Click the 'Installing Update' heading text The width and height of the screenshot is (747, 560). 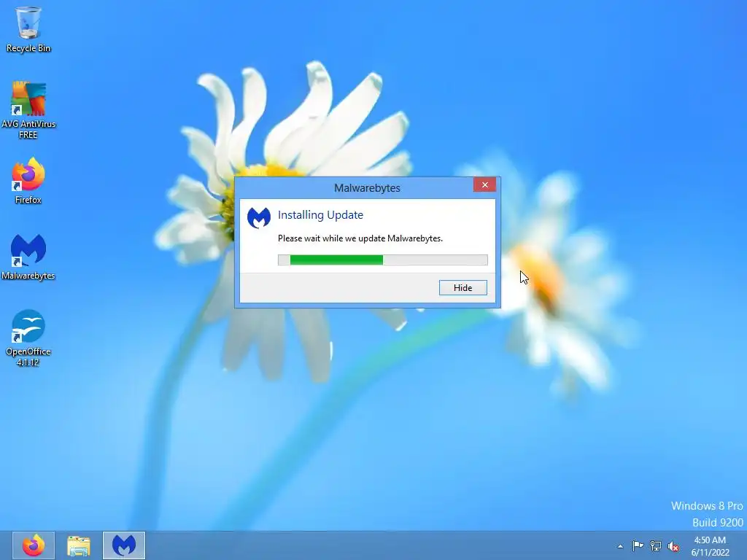point(320,215)
